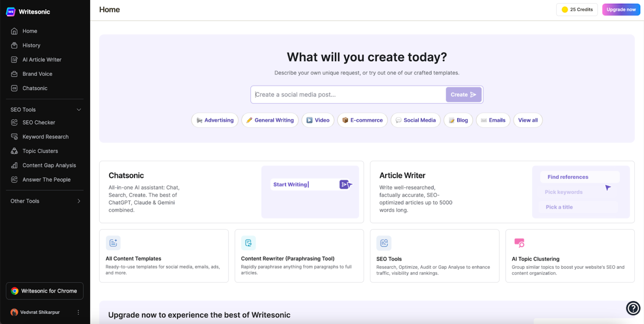The image size is (644, 324).
Task: Open the SEO Tools card title
Action: [389, 259]
